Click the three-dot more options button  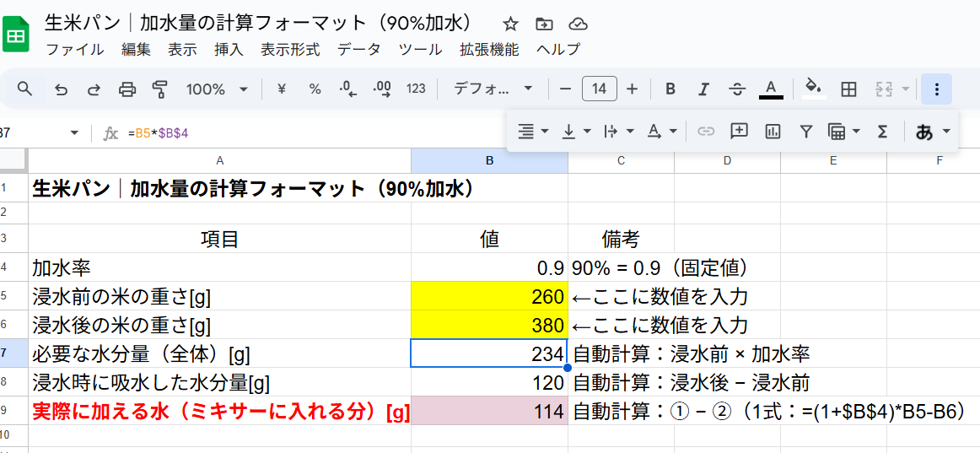[x=936, y=89]
